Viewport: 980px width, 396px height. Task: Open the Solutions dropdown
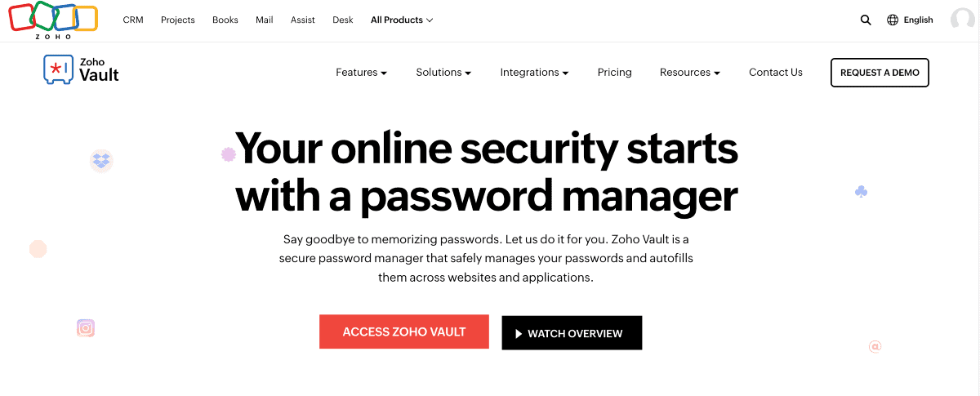tap(443, 73)
